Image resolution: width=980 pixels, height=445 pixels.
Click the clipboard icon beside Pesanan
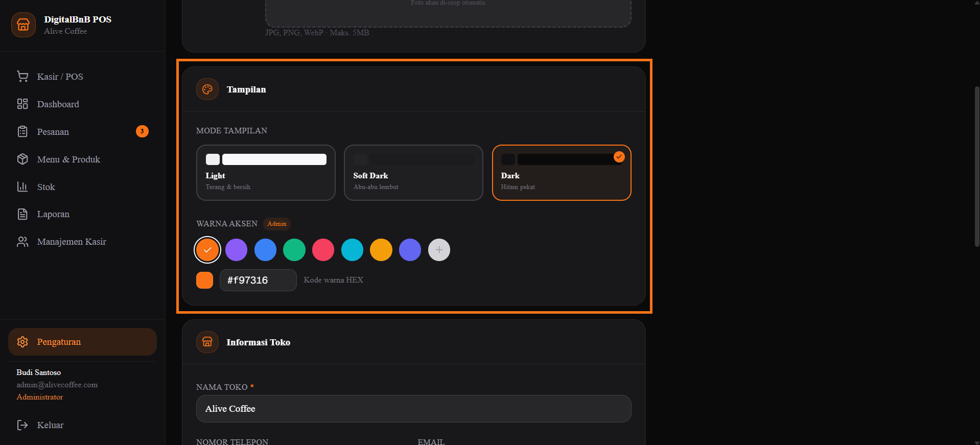[x=22, y=132]
